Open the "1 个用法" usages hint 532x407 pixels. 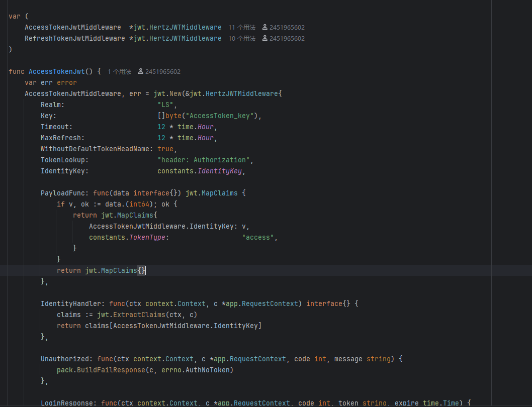coord(120,72)
